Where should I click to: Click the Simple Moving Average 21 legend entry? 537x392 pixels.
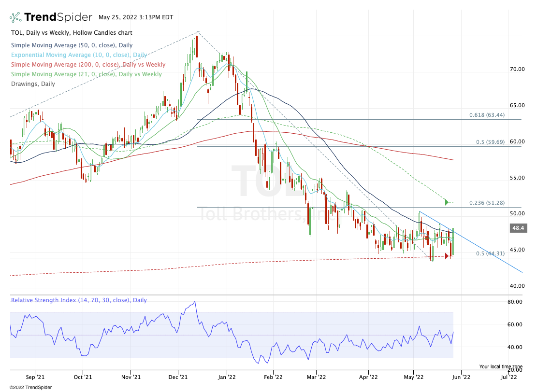coord(86,74)
